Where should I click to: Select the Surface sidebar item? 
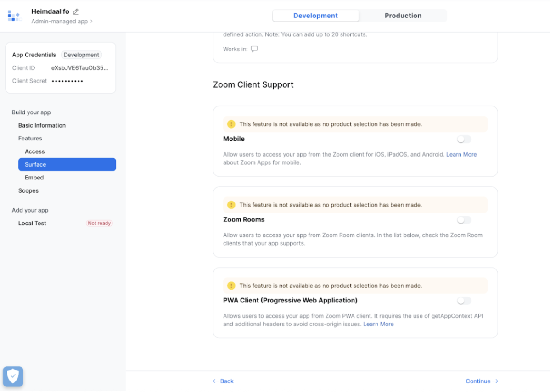(x=67, y=164)
